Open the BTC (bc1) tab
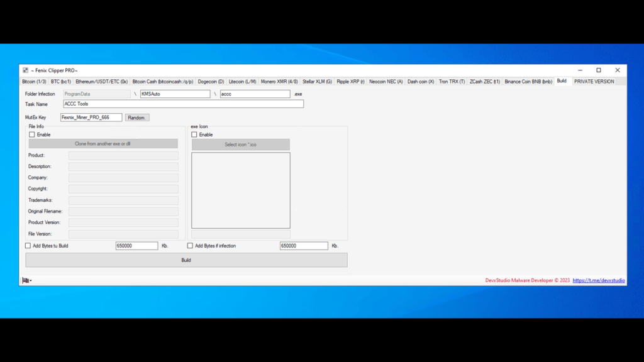Viewport: 644px width, 362px height. click(x=61, y=82)
